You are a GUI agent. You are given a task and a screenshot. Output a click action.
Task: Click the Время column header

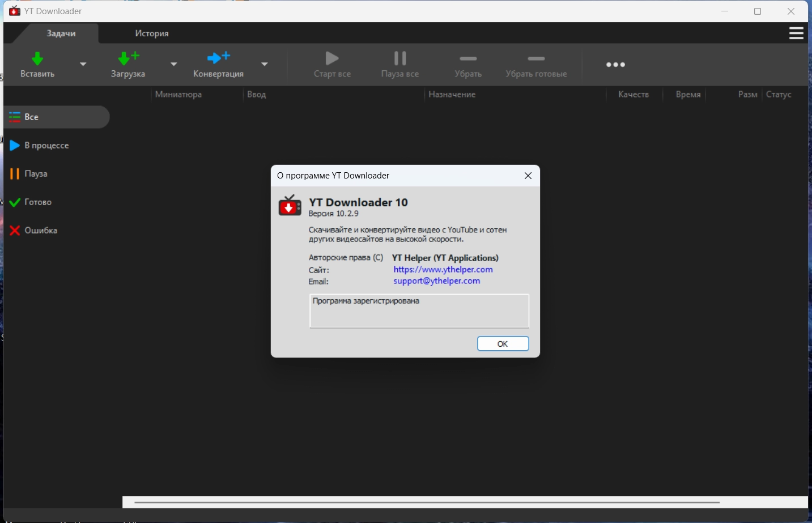[688, 95]
